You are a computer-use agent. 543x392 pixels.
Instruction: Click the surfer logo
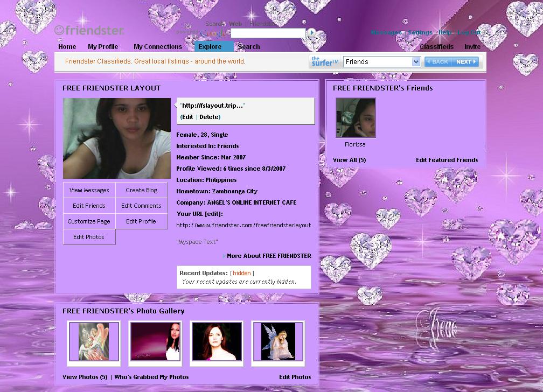coord(324,61)
